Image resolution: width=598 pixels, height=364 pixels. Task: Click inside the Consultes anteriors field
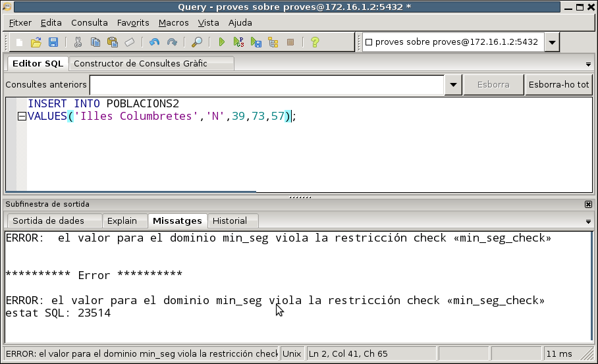click(267, 85)
